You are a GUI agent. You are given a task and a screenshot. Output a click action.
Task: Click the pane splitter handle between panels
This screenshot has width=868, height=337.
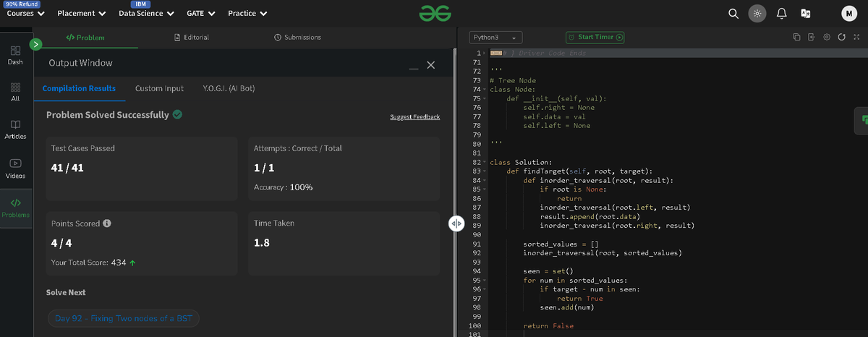tap(456, 224)
